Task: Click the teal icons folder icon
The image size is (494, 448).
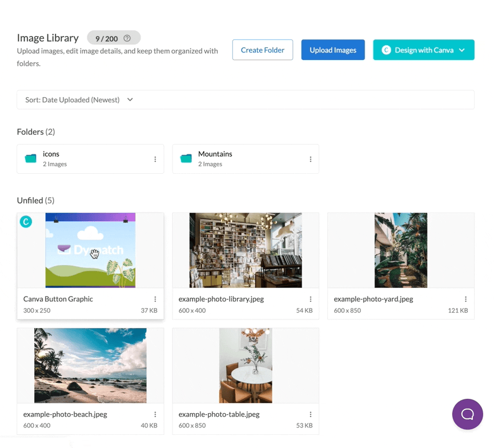Action: (31, 158)
